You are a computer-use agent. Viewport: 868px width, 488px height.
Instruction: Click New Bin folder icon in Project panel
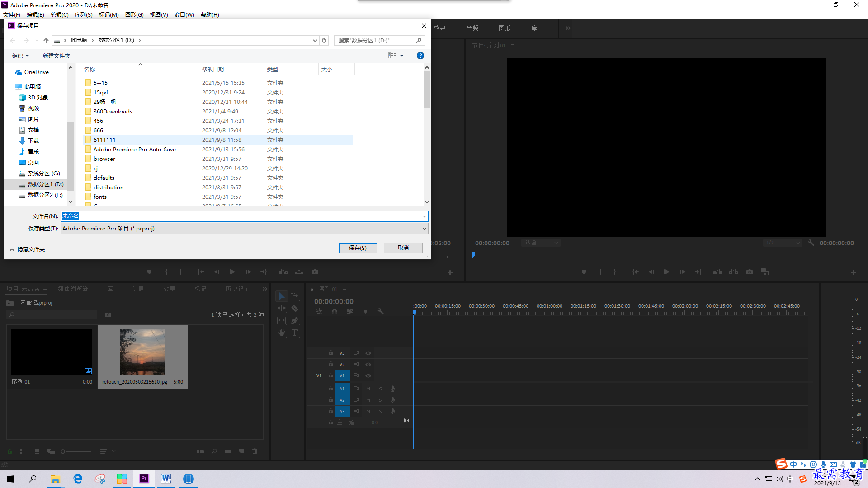[227, 451]
